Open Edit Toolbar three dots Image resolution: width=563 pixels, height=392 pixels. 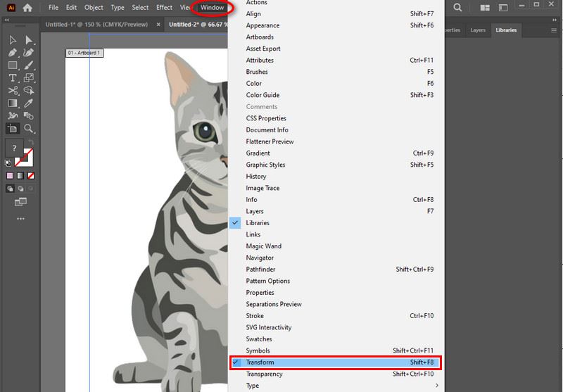[20, 218]
